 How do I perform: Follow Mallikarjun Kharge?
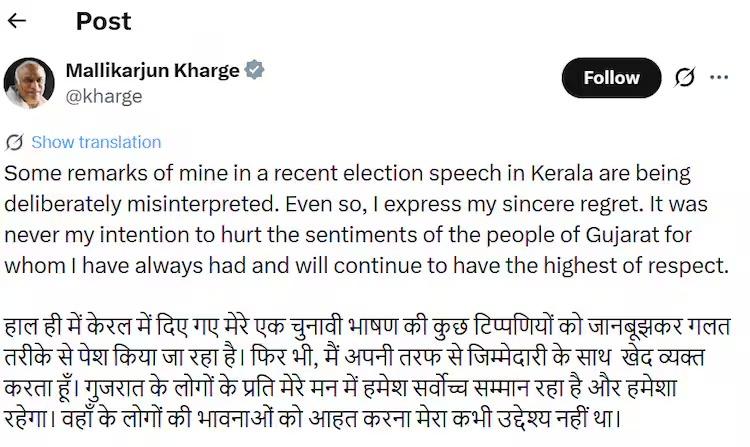610,78
